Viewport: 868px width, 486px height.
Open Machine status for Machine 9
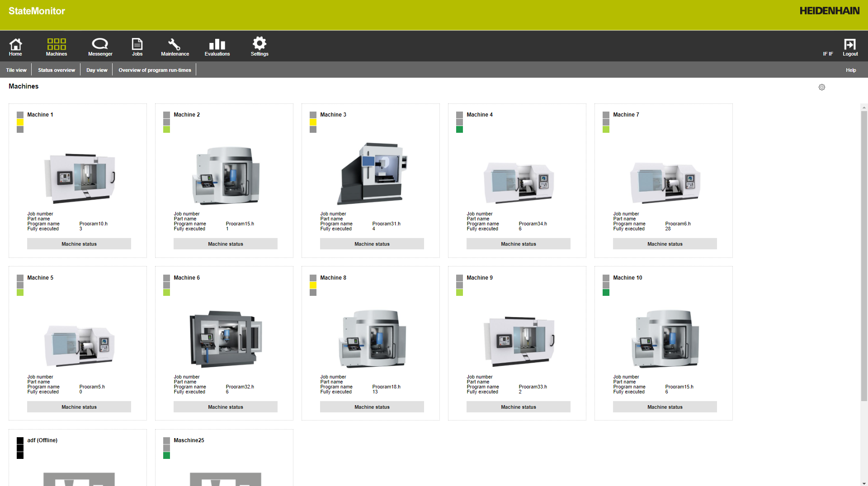(519, 407)
